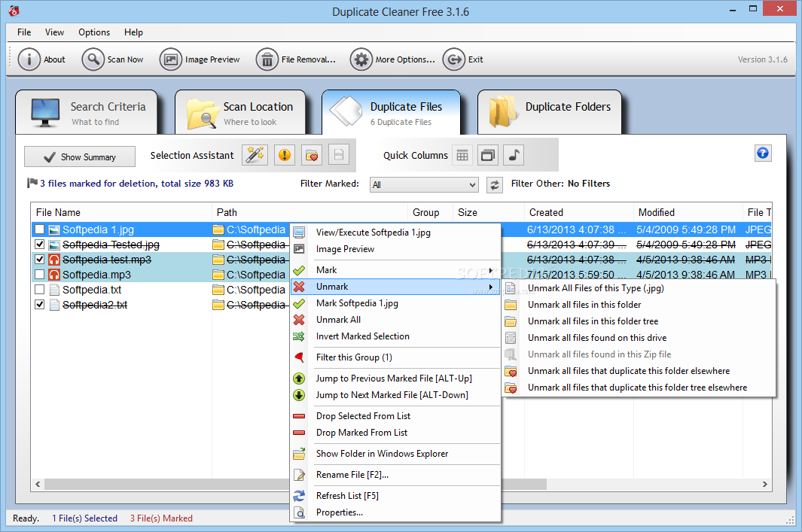Select Unmark all files that duplicate this folder elsewhere
This screenshot has height=532, width=802.
(x=639, y=371)
